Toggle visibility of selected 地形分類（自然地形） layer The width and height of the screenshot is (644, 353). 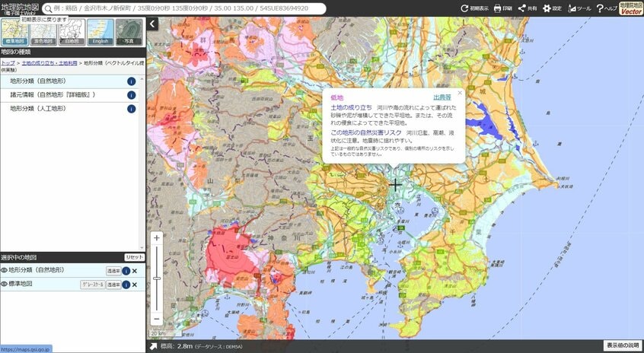click(x=4, y=270)
